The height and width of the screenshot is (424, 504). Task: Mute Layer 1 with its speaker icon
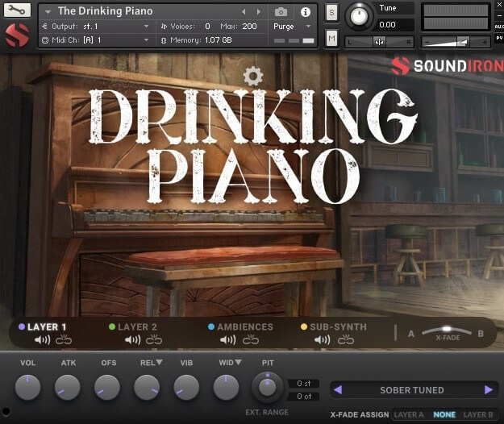(42, 339)
